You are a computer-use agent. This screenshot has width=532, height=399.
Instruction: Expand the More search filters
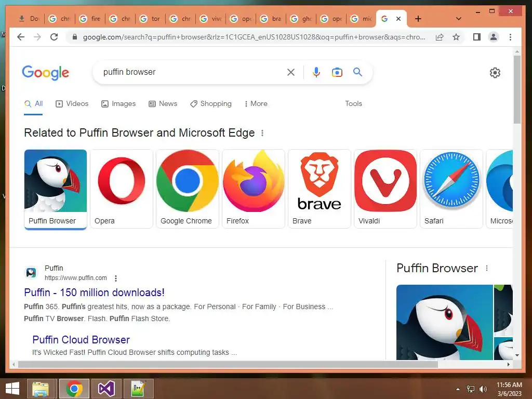pos(256,103)
